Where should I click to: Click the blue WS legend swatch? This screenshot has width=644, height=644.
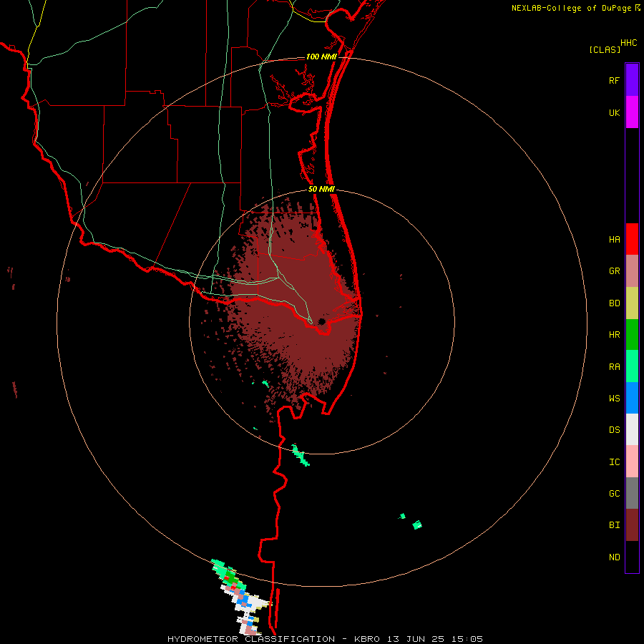tap(632, 399)
